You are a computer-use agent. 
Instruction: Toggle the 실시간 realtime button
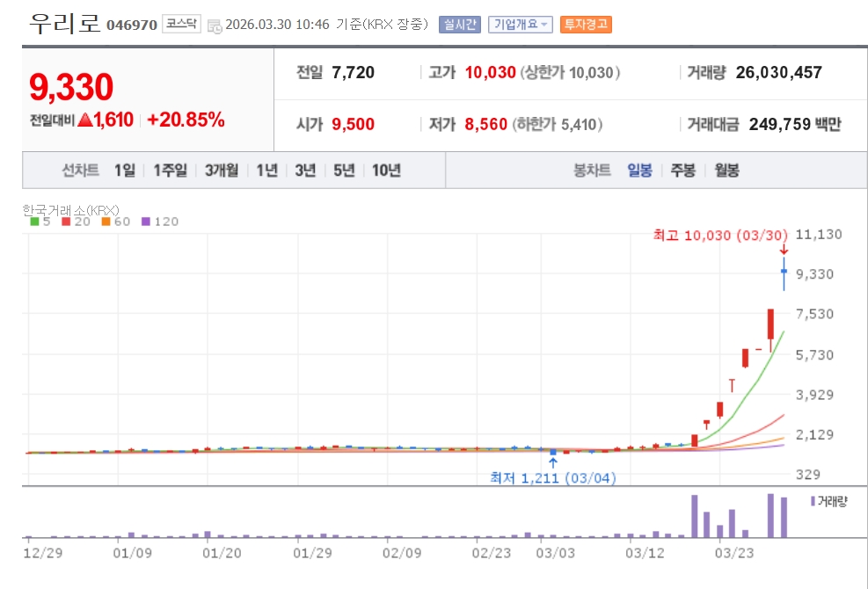459,25
